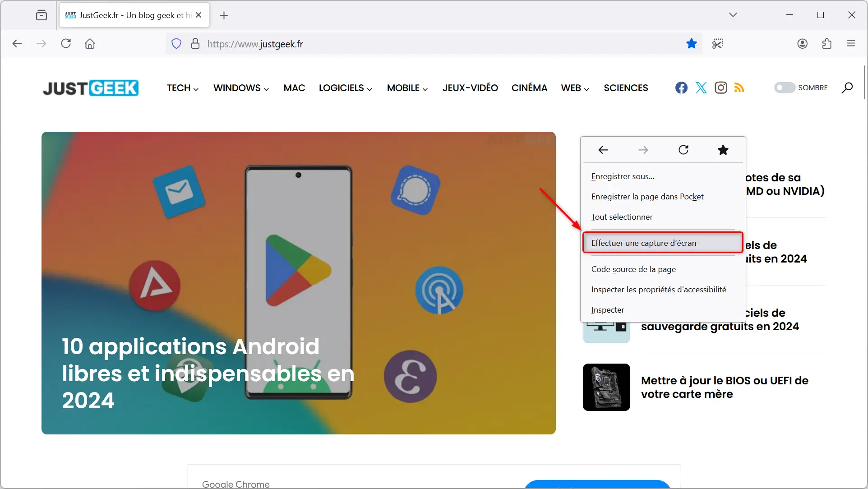Viewport: 868px width, 489px height.
Task: Choose Code source de la page
Action: click(x=663, y=269)
